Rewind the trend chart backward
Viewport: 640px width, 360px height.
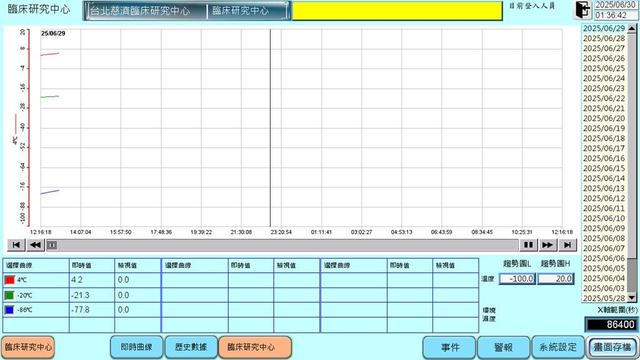coord(36,245)
